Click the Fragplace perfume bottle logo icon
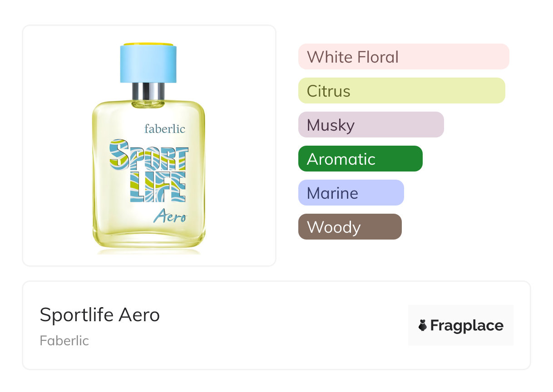The image size is (553, 392). click(423, 325)
